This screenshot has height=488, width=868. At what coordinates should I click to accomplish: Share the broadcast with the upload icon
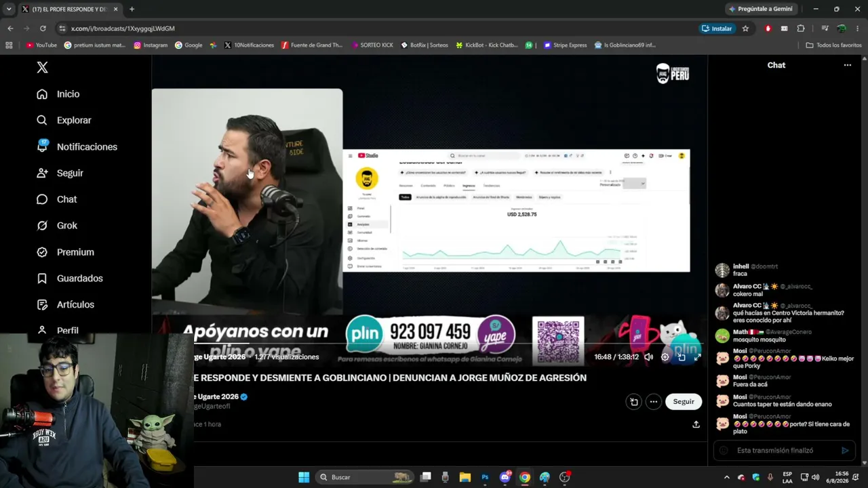coord(696,424)
